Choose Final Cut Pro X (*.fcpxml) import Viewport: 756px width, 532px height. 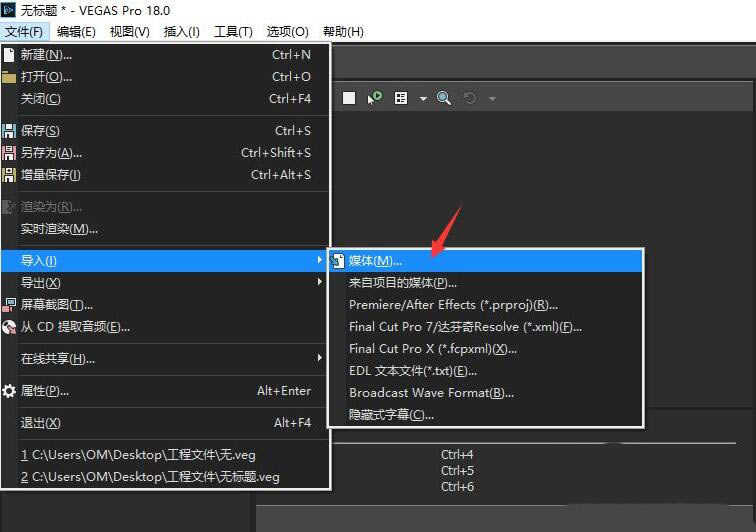click(486, 349)
